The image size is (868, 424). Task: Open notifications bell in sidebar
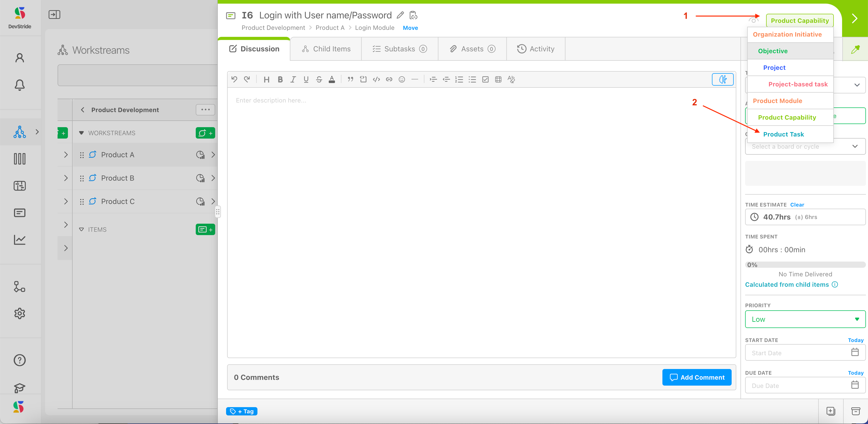pyautogui.click(x=19, y=85)
